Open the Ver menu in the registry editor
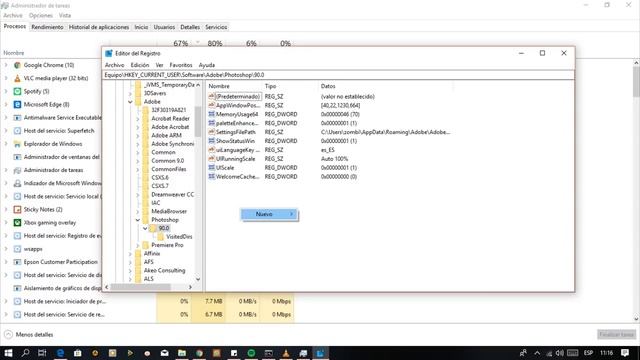Viewport: 640px width, 360px height. pos(159,65)
